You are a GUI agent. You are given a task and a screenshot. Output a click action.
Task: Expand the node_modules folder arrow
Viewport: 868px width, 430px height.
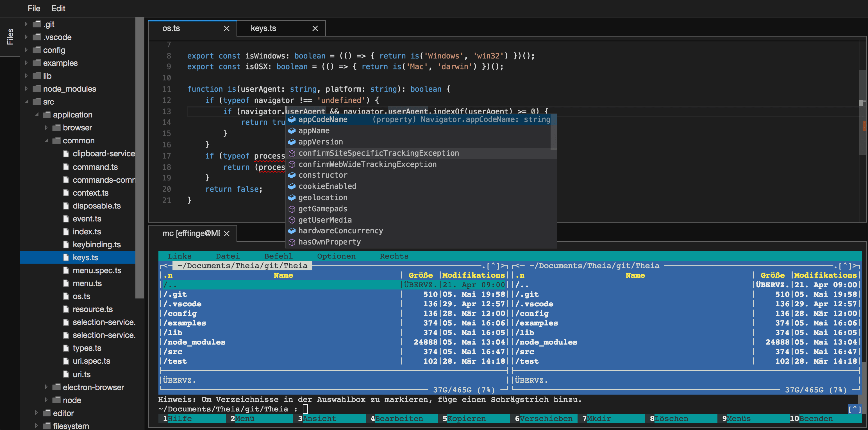pos(26,89)
